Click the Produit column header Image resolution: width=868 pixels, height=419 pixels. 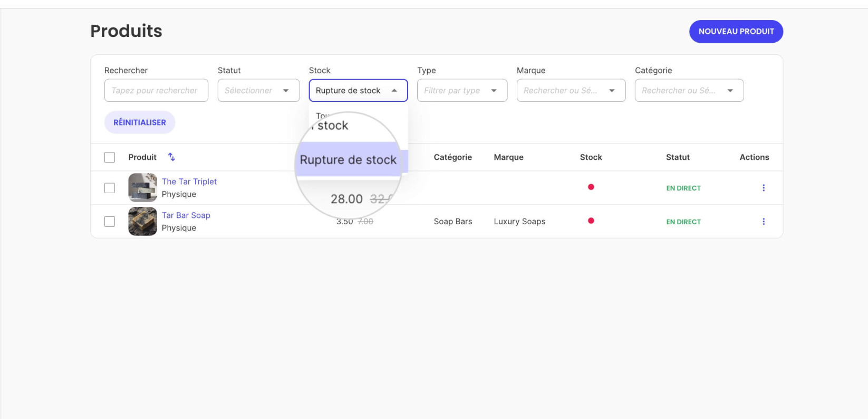pos(142,157)
